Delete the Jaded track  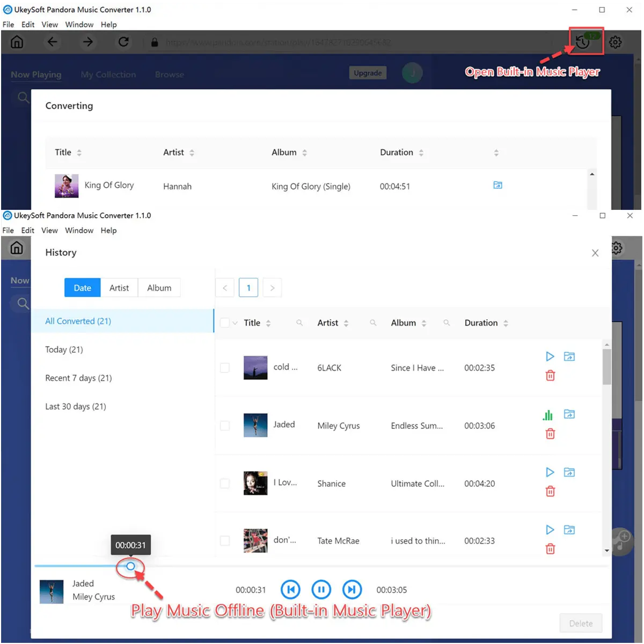coord(550,434)
